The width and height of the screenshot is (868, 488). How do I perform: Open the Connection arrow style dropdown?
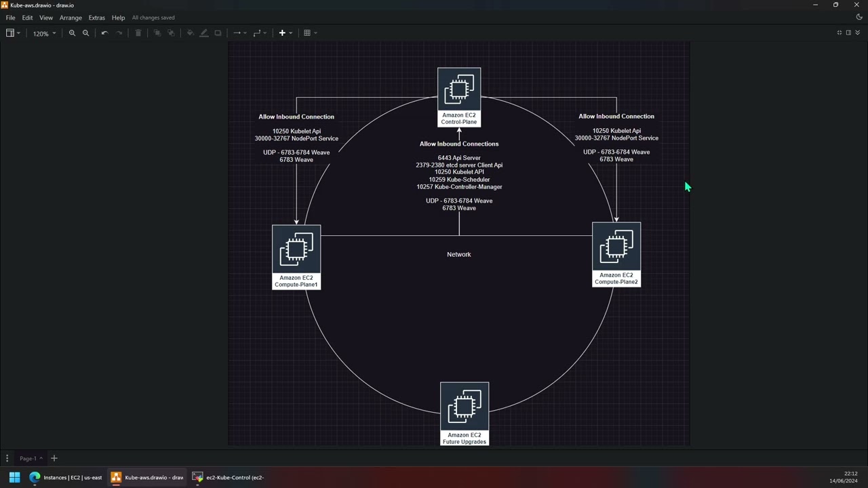[240, 33]
